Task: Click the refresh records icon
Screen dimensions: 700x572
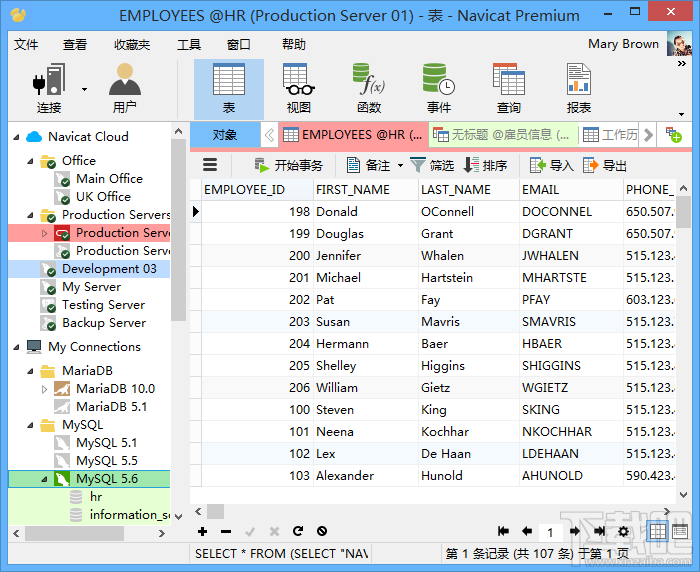Action: tap(298, 531)
